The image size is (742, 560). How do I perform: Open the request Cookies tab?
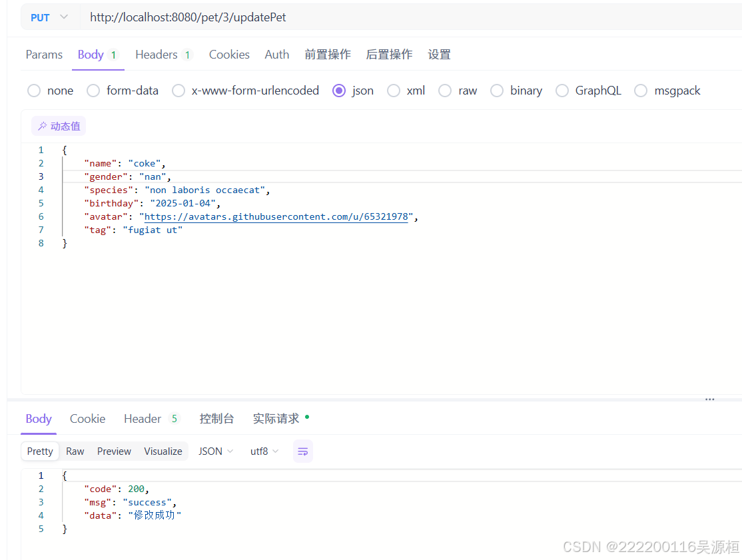coord(229,55)
